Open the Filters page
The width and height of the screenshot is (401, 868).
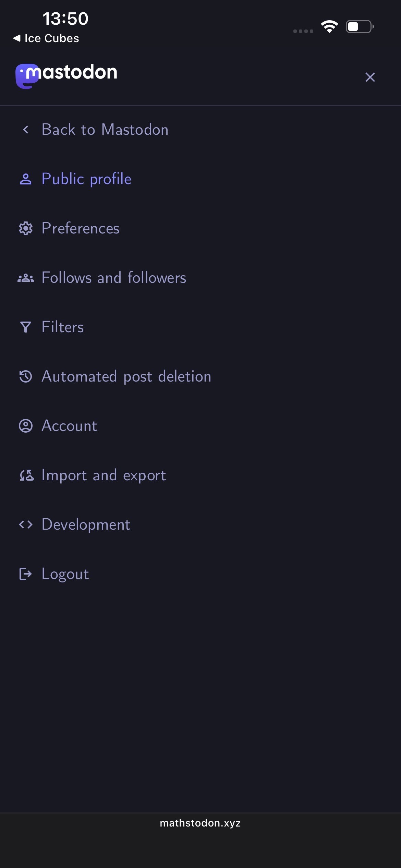click(x=63, y=327)
